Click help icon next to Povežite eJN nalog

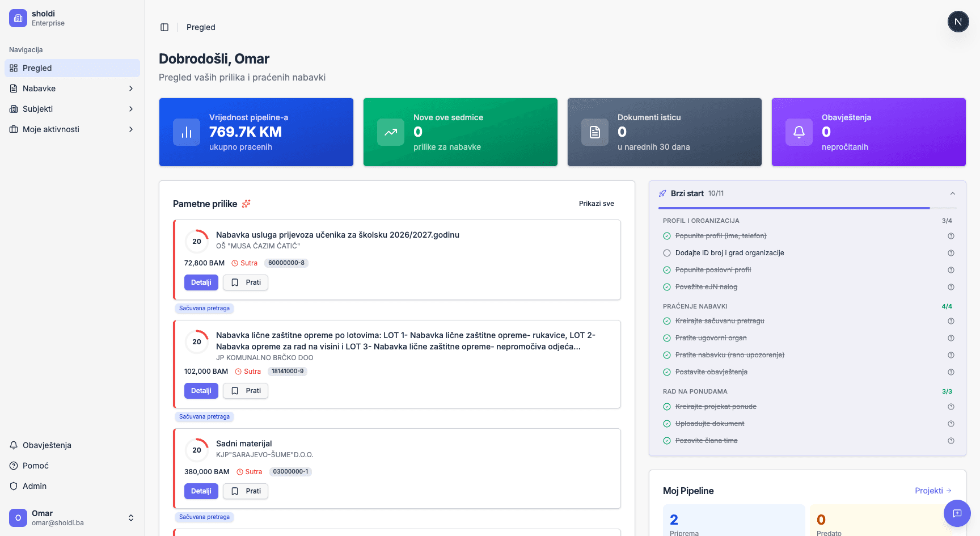951,287
